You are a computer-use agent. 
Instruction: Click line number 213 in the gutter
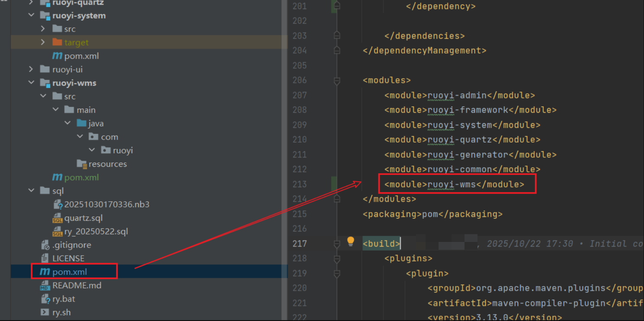[x=299, y=184]
